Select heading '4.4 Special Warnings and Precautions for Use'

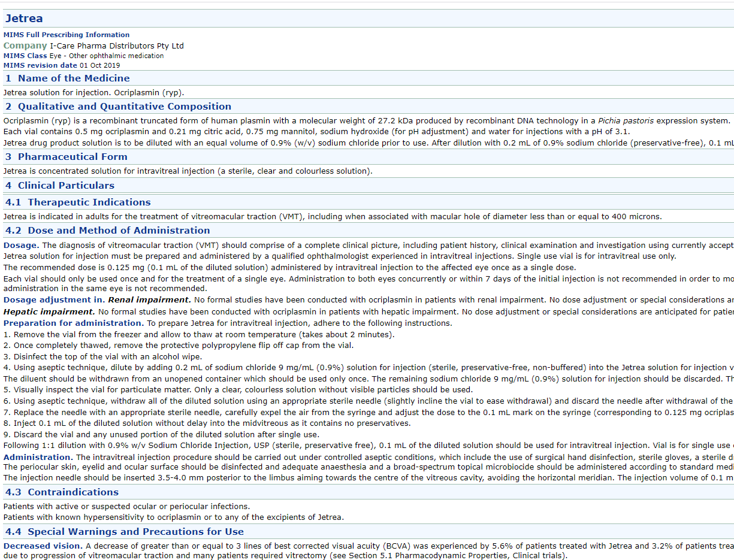(125, 532)
